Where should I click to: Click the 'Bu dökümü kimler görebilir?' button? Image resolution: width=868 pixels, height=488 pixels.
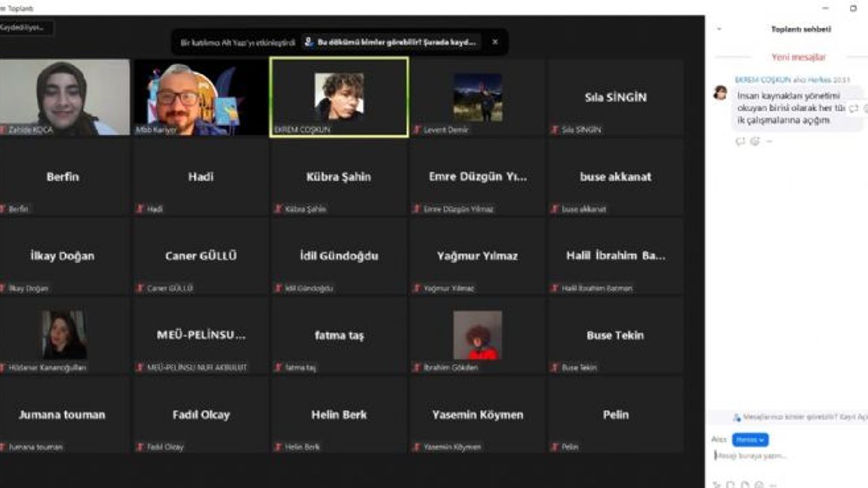coord(392,42)
